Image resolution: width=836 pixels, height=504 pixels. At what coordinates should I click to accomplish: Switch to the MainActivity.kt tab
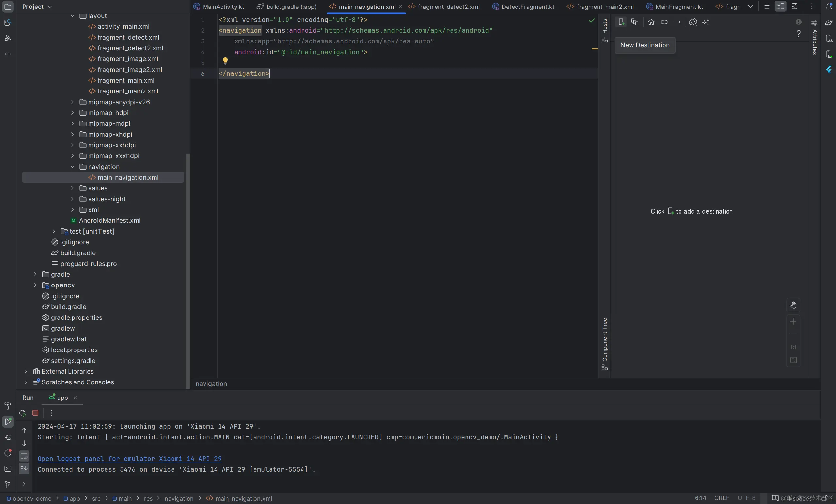(219, 7)
